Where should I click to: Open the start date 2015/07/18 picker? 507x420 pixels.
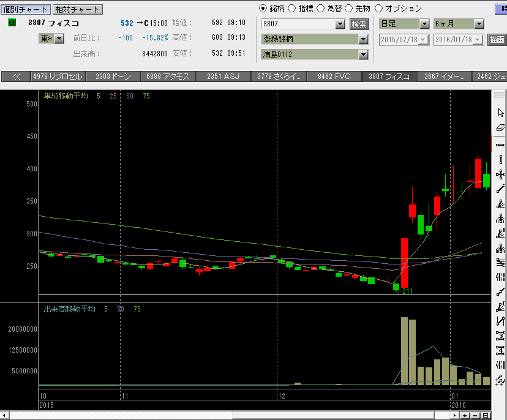click(x=423, y=40)
